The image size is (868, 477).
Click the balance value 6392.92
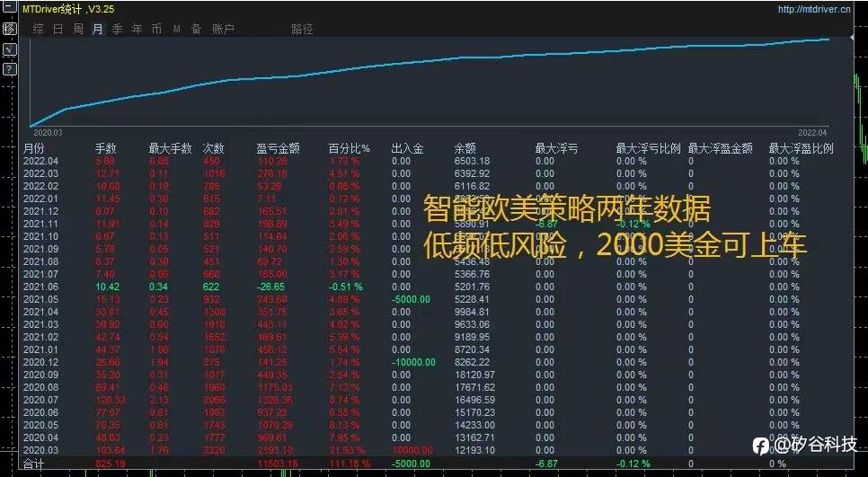[x=473, y=173]
